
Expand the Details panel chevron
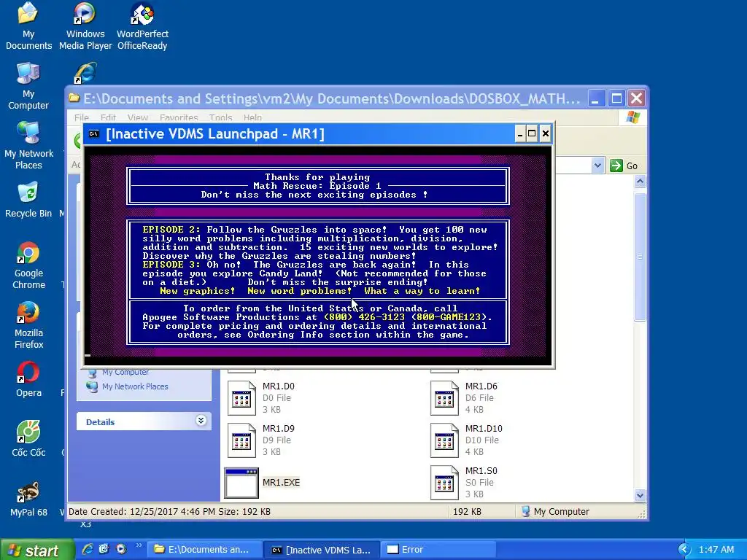(201, 421)
